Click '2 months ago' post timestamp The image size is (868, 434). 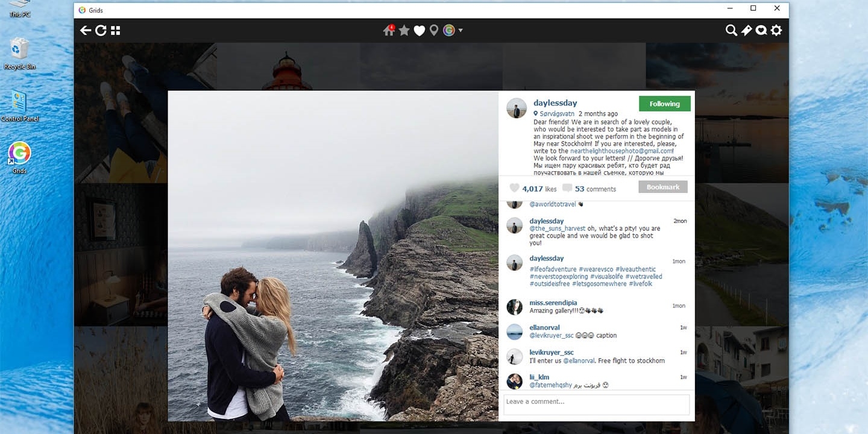click(x=598, y=113)
